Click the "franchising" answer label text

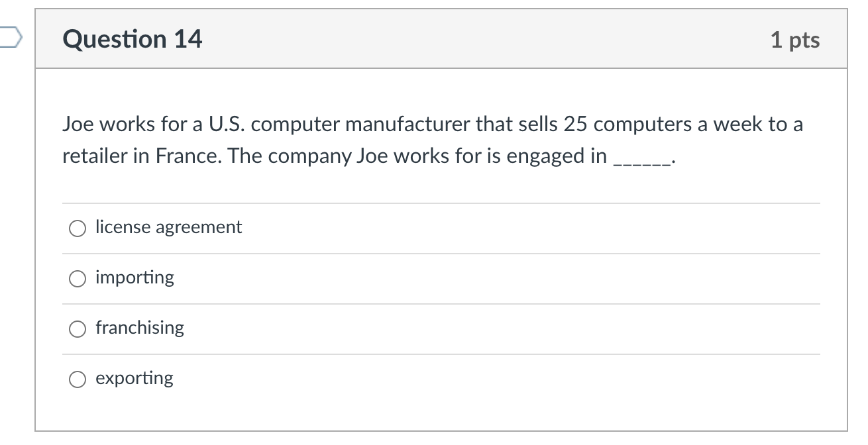pyautogui.click(x=140, y=328)
